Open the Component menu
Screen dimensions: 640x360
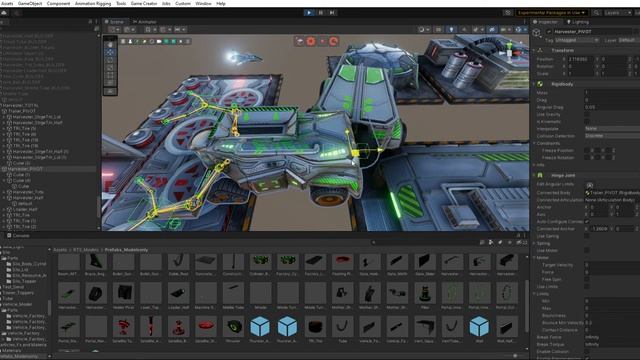58,3
